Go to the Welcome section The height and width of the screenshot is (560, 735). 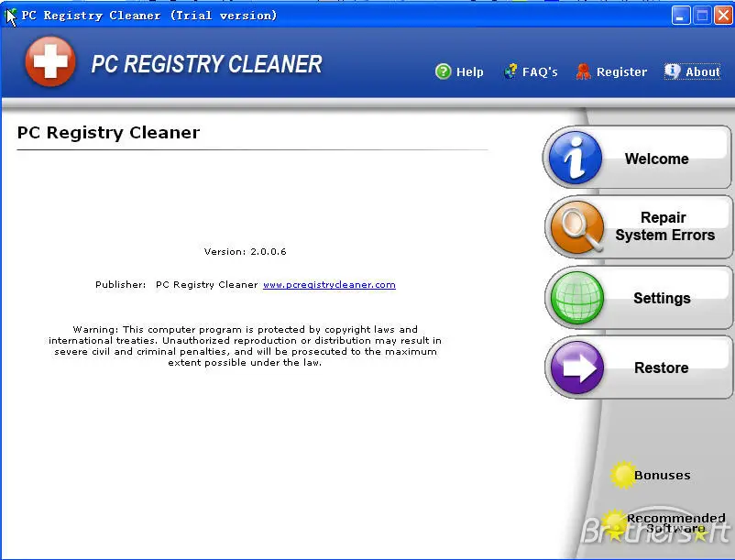click(x=638, y=158)
